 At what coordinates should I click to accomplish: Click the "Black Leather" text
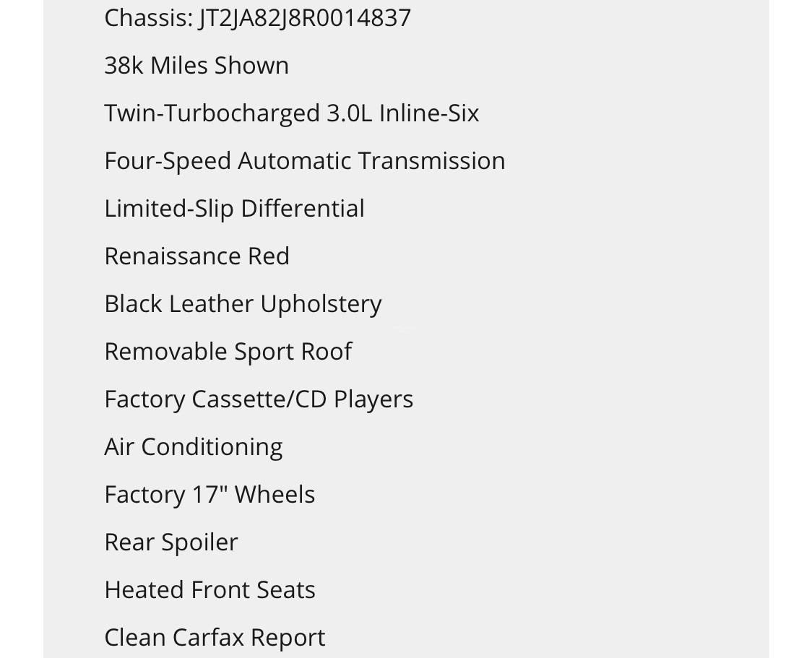tap(179, 304)
